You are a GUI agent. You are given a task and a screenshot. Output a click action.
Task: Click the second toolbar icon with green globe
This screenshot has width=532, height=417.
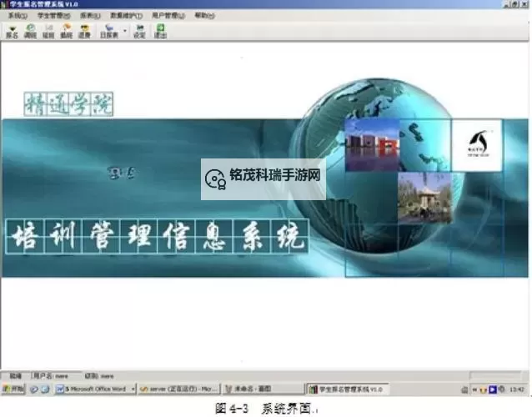30,32
